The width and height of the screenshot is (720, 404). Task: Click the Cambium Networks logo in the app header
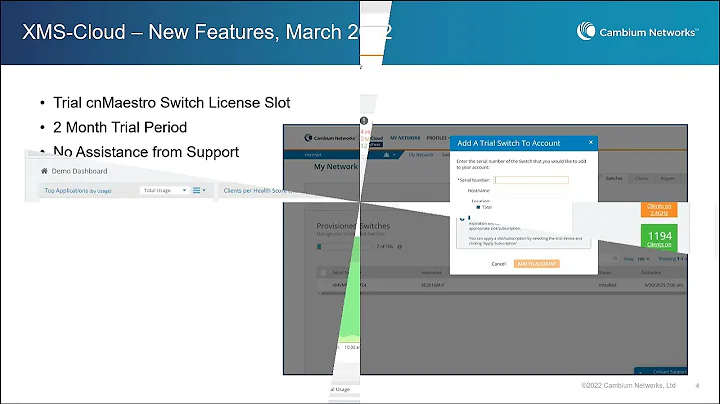coord(330,138)
